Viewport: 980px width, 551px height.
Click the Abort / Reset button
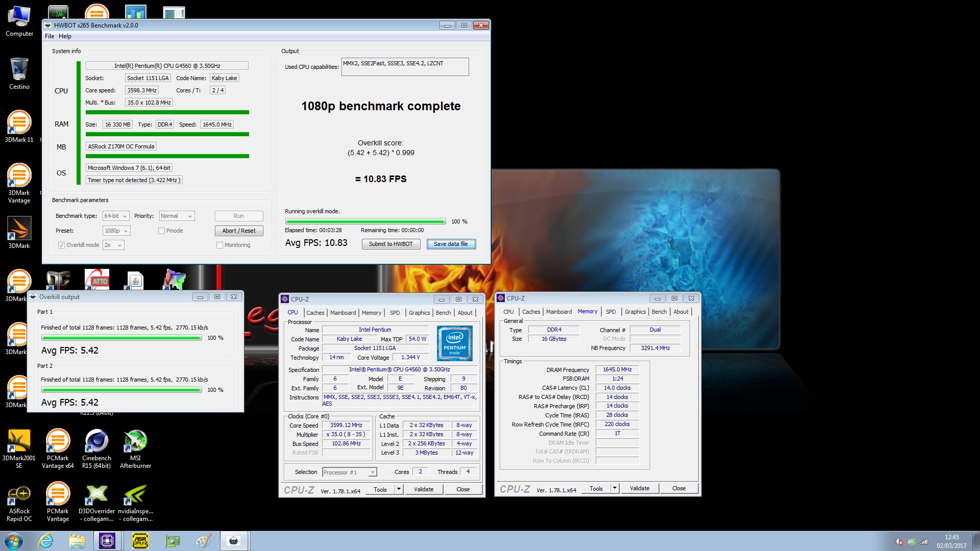(239, 231)
